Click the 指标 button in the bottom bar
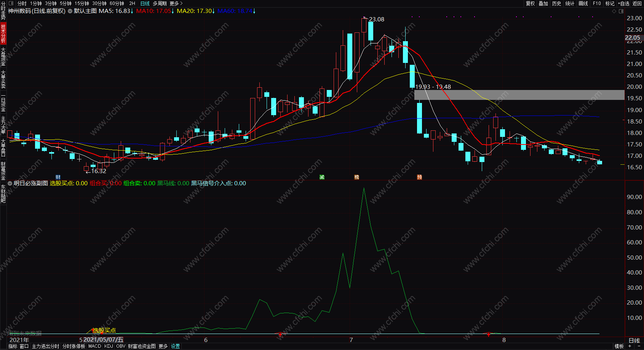Viewport: 644px width, 350px height. click(x=13, y=346)
